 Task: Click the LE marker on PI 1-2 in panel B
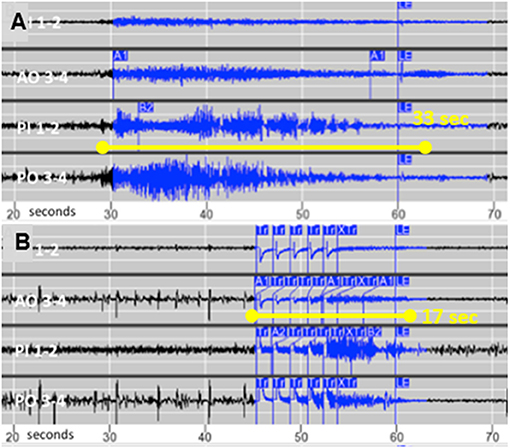point(402,332)
